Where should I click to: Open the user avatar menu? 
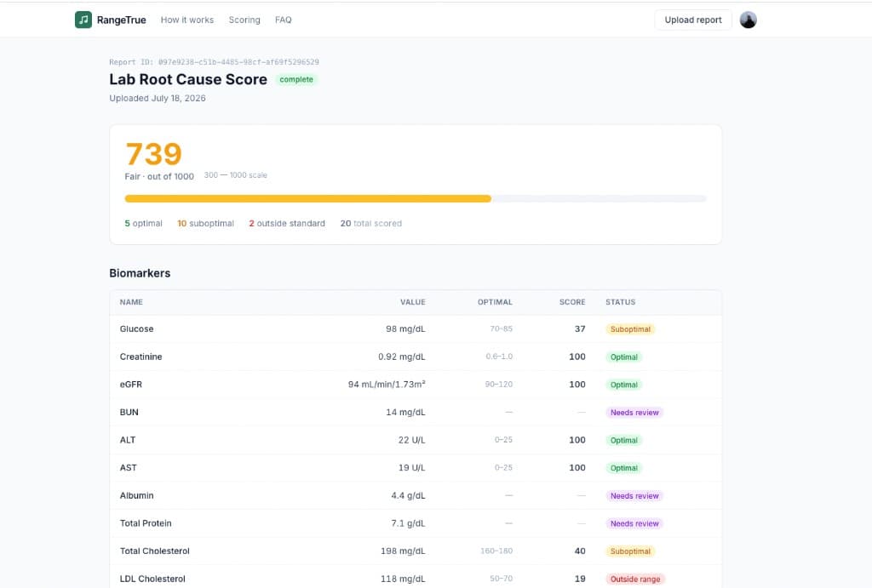coord(748,20)
